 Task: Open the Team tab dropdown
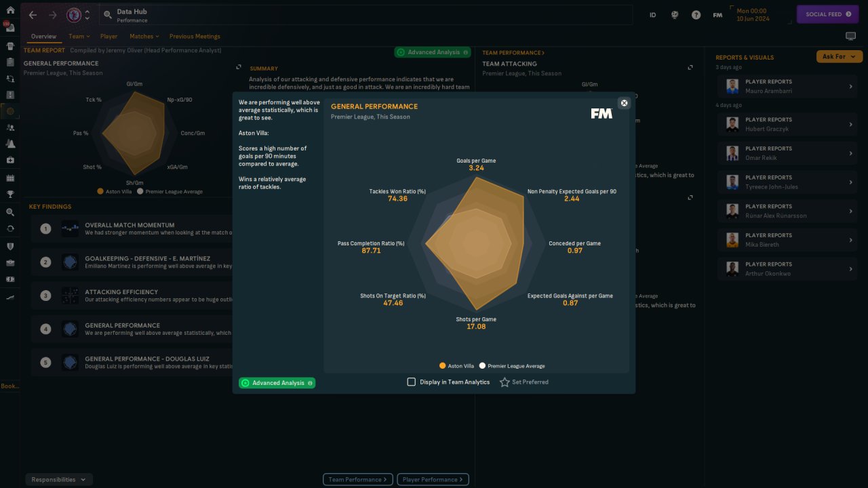pos(79,37)
